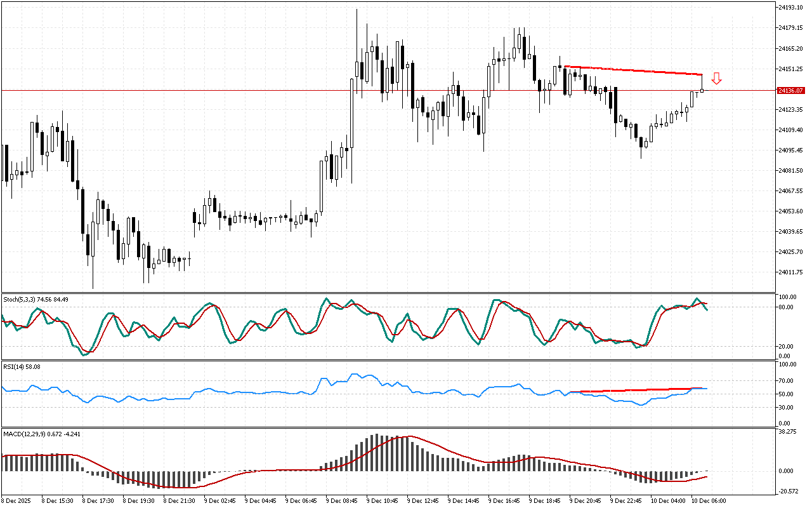Click the 10 Dec 06:00 time label

pyautogui.click(x=708, y=500)
